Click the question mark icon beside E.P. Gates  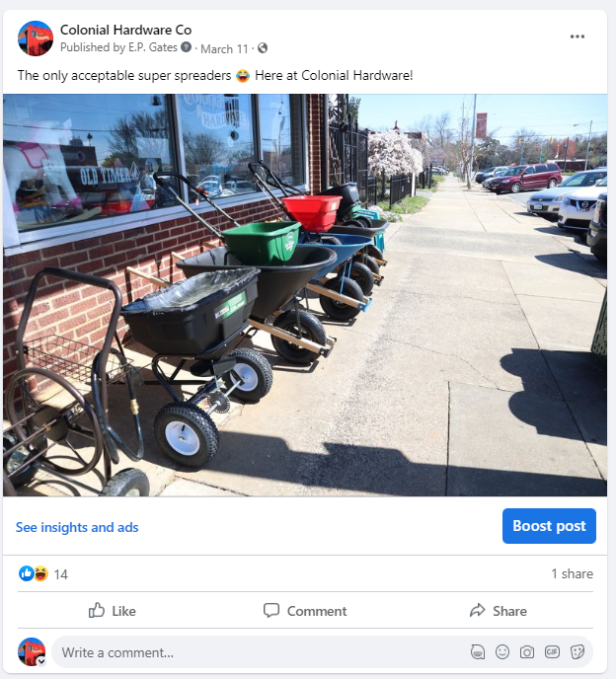pyautogui.click(x=186, y=46)
